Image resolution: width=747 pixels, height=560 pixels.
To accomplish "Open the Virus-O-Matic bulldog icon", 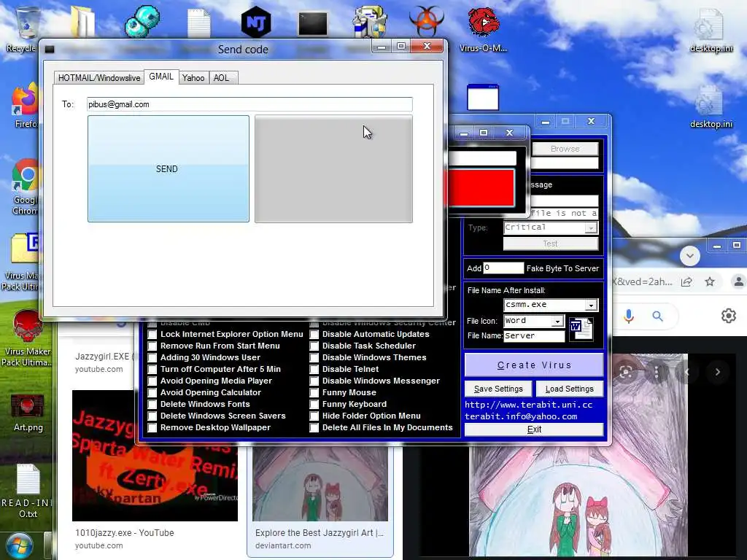I will (x=483, y=23).
